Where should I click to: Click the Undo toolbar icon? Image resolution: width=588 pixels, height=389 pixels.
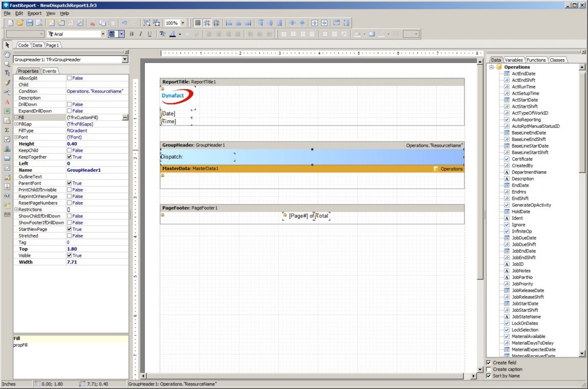[124, 23]
